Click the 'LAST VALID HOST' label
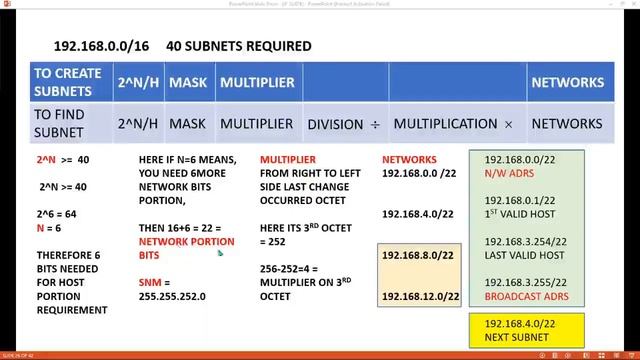 pyautogui.click(x=524, y=256)
